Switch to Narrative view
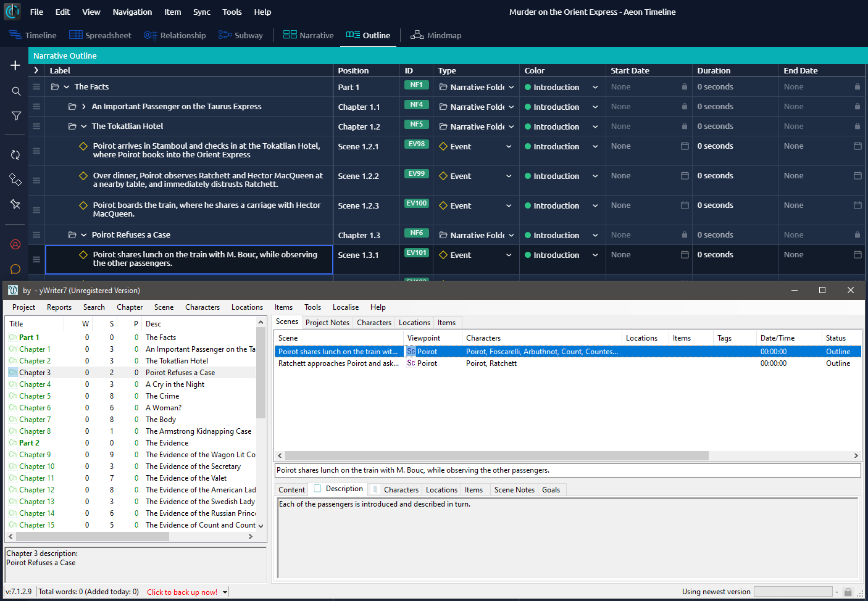 tap(308, 35)
